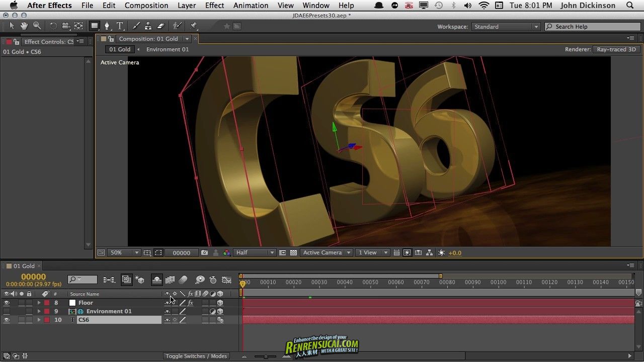Open the Half resolution dropdown
The width and height of the screenshot is (644, 362).
(x=255, y=253)
